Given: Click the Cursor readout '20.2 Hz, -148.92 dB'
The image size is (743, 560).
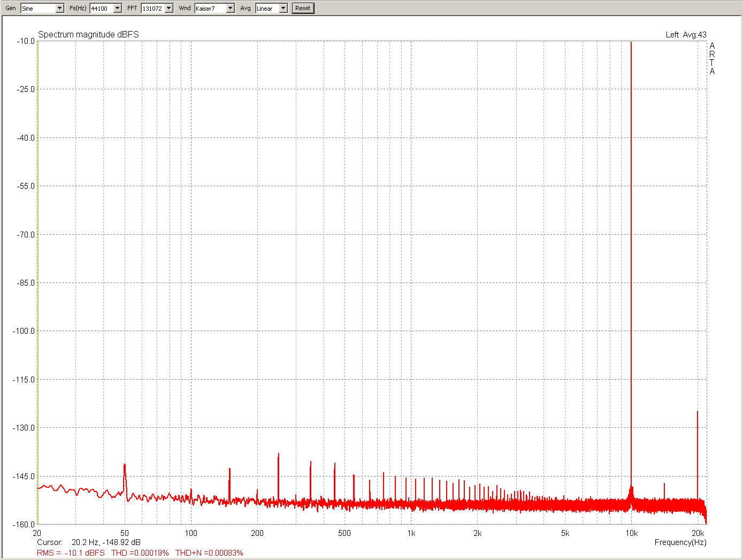Looking at the screenshot, I should (x=106, y=542).
